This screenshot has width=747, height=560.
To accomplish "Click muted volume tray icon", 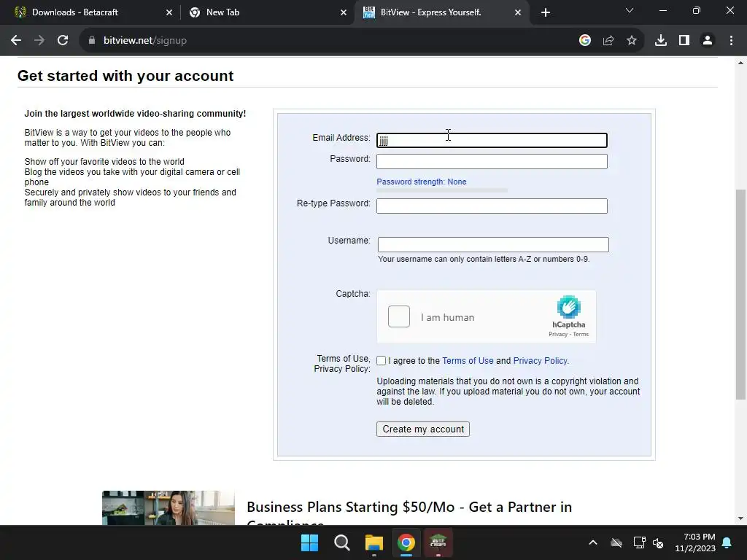I will point(659,542).
